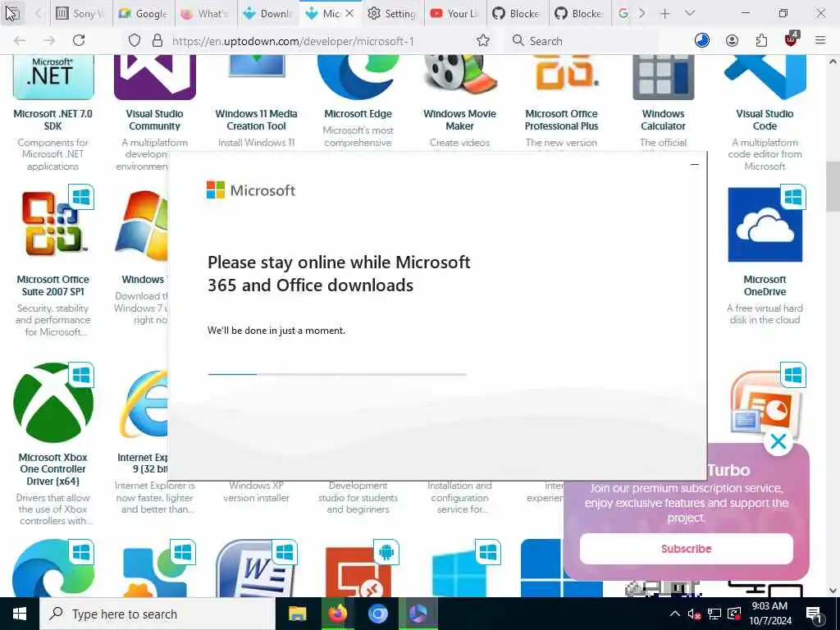The image size is (840, 630).
Task: Open a new browser tab
Action: coord(664,13)
